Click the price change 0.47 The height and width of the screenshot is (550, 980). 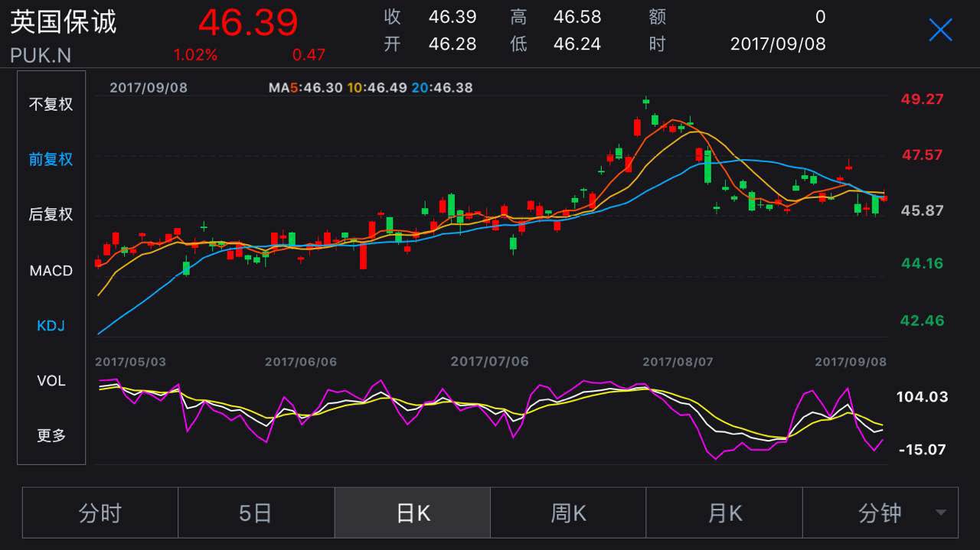tap(309, 55)
